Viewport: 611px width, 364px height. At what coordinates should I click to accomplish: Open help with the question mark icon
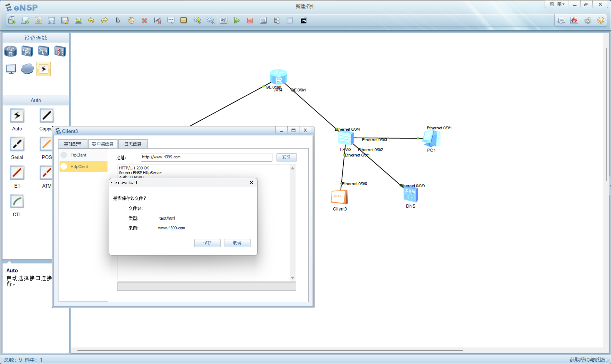[601, 20]
